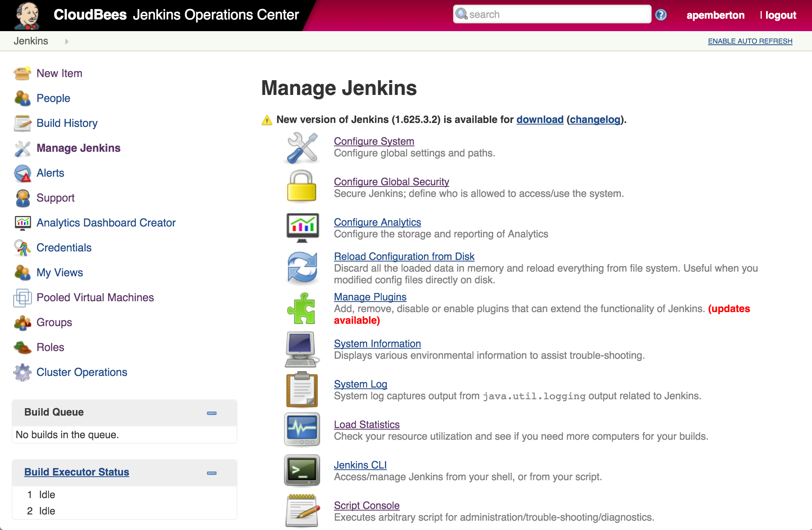The width and height of the screenshot is (812, 530).
Task: Click the Jenkins CLI terminal icon
Action: (302, 470)
